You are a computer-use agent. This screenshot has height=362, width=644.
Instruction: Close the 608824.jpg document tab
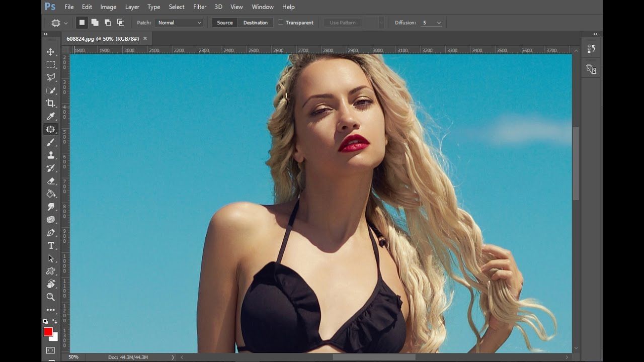point(145,38)
